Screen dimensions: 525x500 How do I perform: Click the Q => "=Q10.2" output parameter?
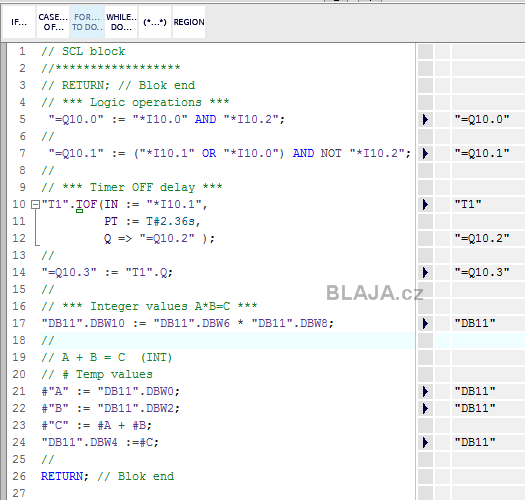click(x=149, y=238)
